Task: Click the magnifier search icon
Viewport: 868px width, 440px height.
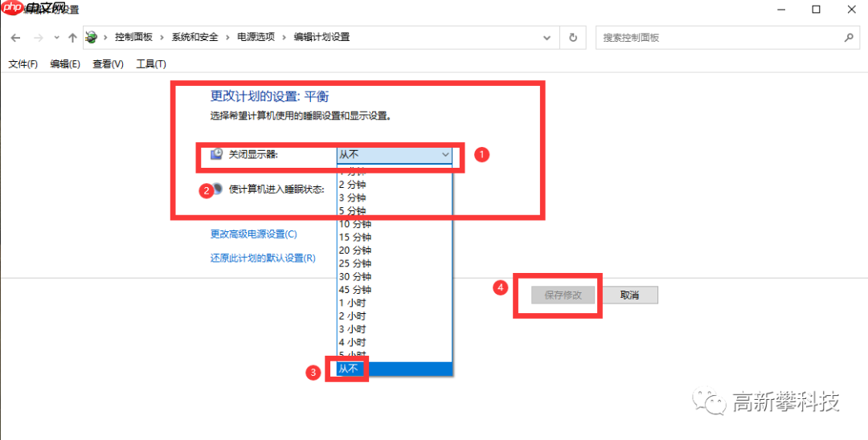Action: tap(848, 38)
